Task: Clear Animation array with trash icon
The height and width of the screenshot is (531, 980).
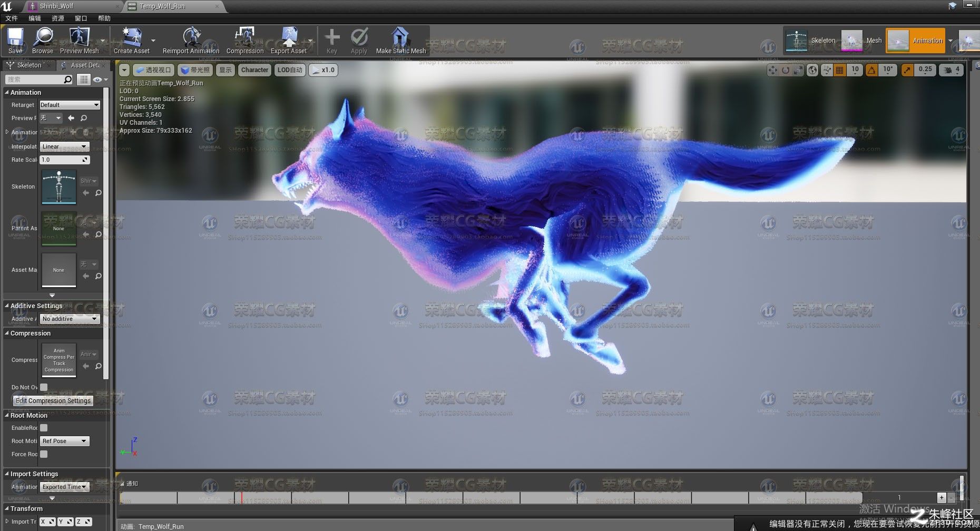Action: (85, 132)
